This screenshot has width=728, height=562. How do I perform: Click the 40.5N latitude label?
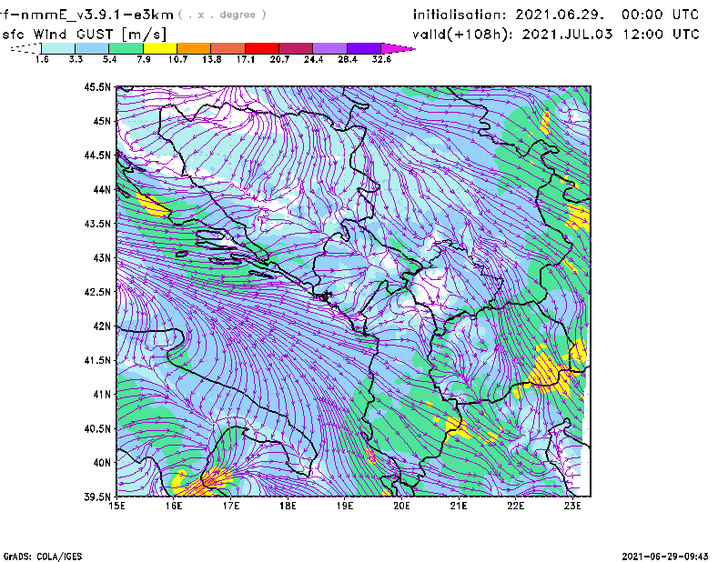(x=97, y=429)
